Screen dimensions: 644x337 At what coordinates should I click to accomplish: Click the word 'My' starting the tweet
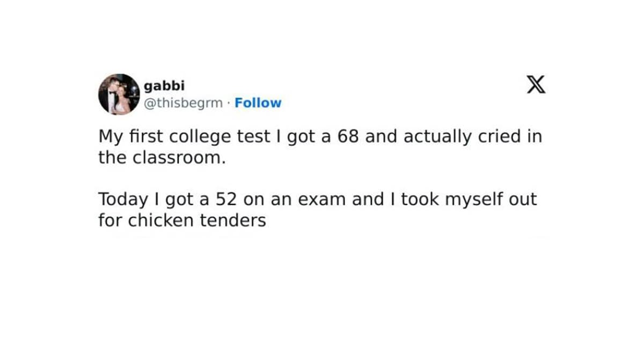pos(108,137)
